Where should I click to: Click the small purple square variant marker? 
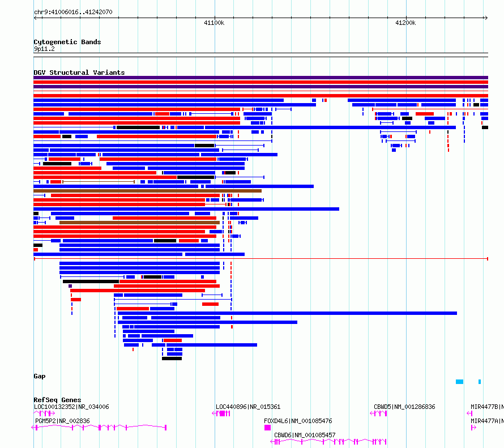[x=70, y=286]
